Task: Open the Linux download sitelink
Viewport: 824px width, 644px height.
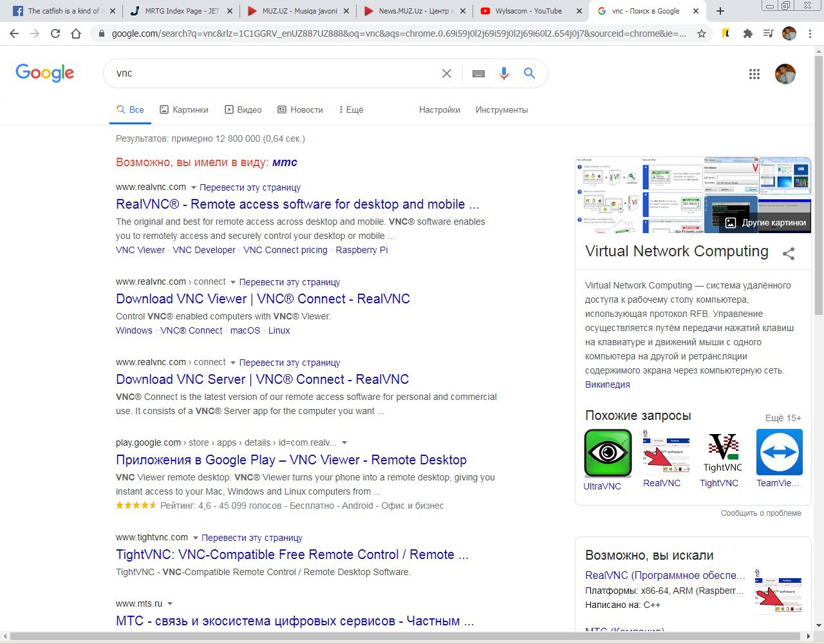Action: [x=279, y=330]
